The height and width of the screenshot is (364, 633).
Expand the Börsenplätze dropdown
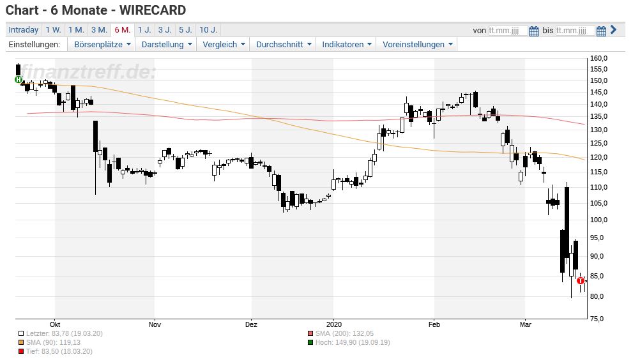pos(102,45)
